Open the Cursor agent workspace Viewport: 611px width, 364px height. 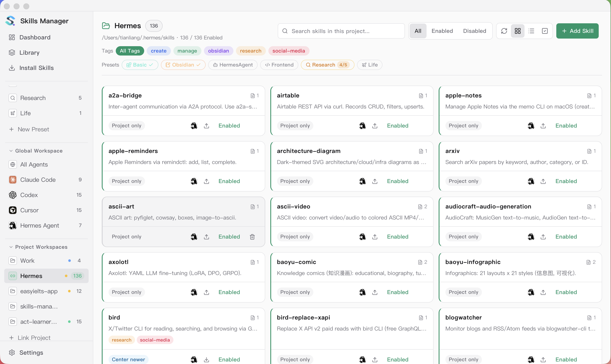[46, 210]
